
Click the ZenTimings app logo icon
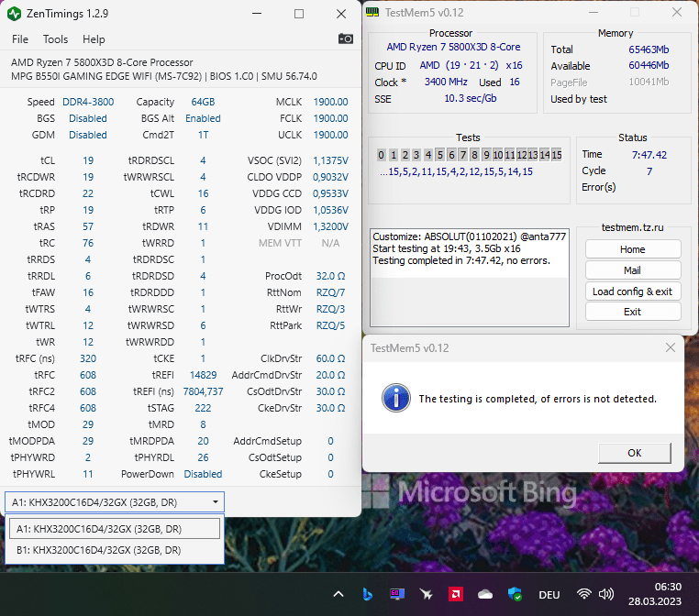coord(15,14)
